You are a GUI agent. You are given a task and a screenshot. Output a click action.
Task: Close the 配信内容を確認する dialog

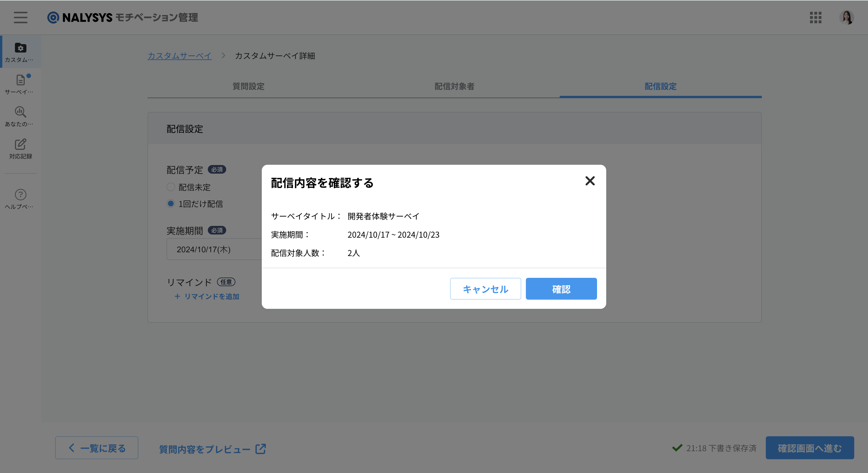point(590,181)
